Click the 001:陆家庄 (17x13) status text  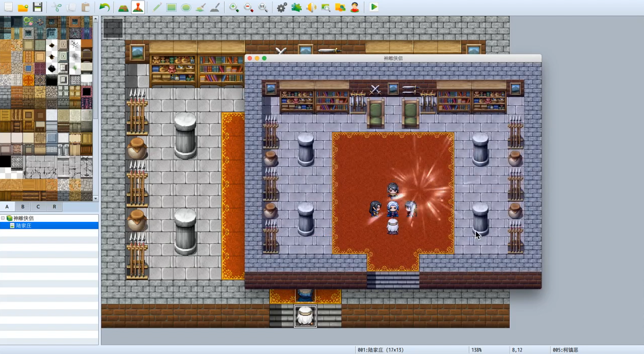tap(381, 349)
